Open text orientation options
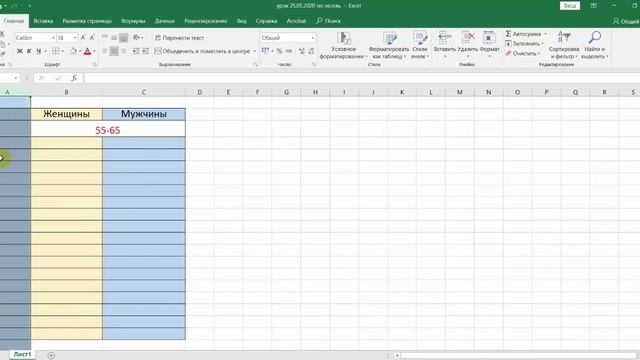The width and height of the screenshot is (640, 360). (138, 38)
